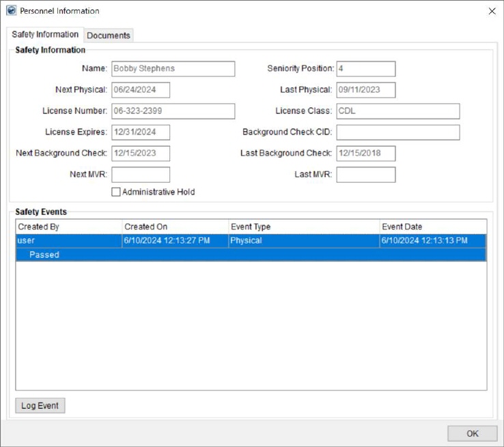Click the empty Last MVR field
Image resolution: width=504 pixels, height=447 pixels.
[x=366, y=175]
